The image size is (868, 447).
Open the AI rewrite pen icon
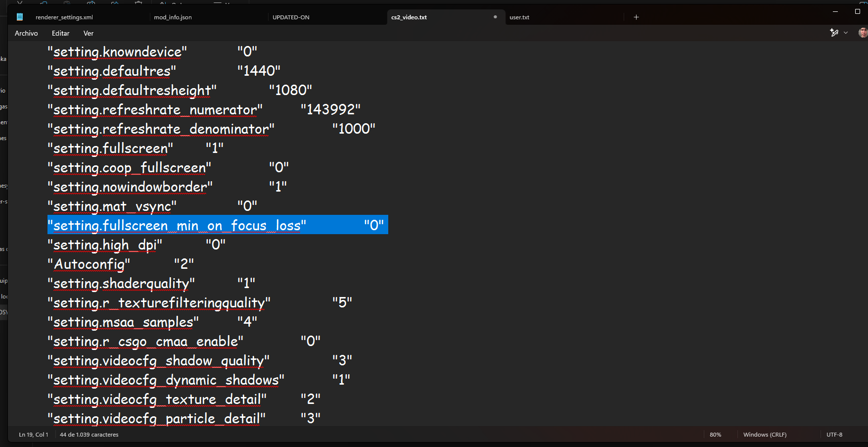(834, 33)
